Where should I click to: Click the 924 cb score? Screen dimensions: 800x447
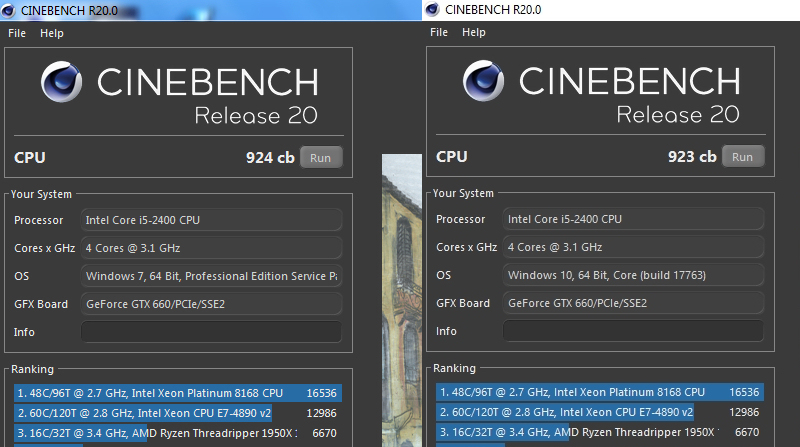click(x=270, y=158)
